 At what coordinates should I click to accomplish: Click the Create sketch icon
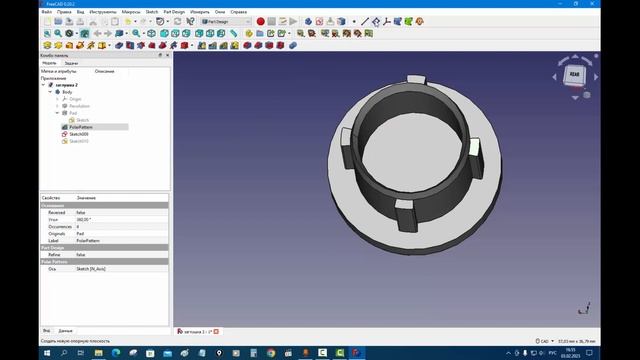pyautogui.click(x=319, y=22)
